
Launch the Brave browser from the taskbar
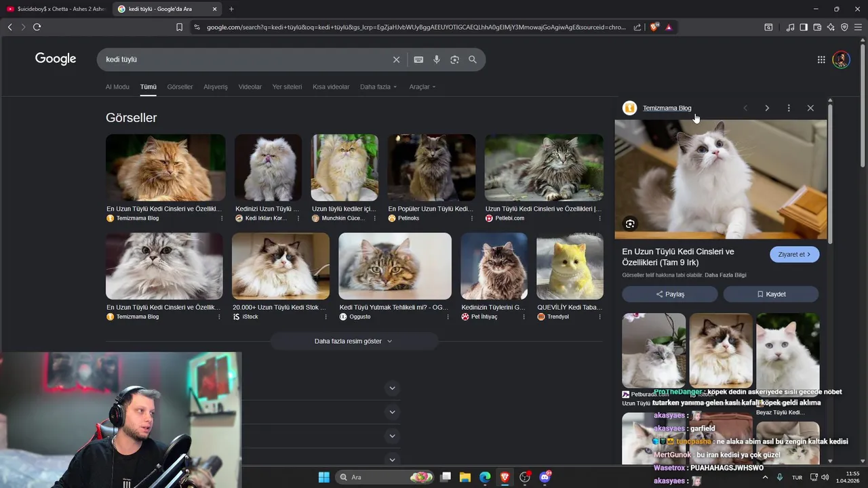pyautogui.click(x=505, y=477)
